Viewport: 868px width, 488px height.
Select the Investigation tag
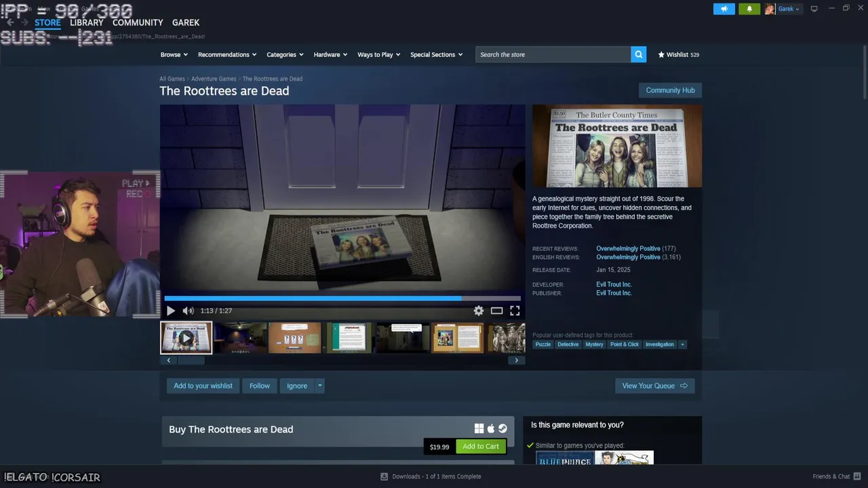tap(660, 344)
